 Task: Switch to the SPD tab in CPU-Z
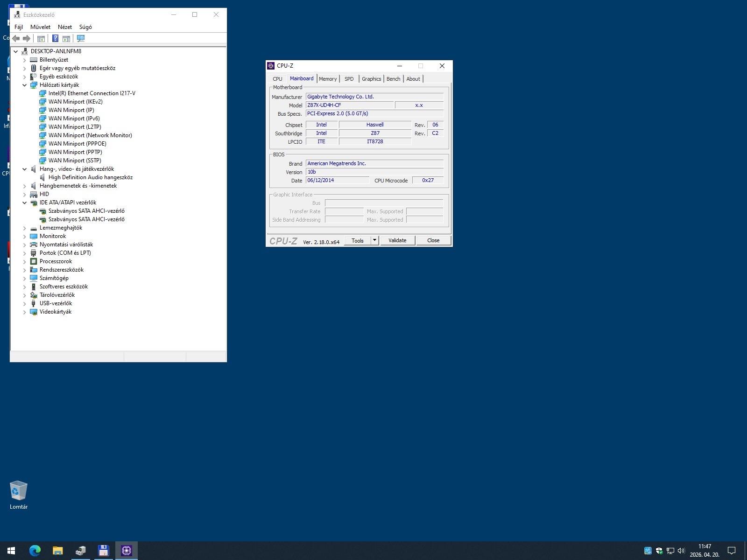[349, 79]
